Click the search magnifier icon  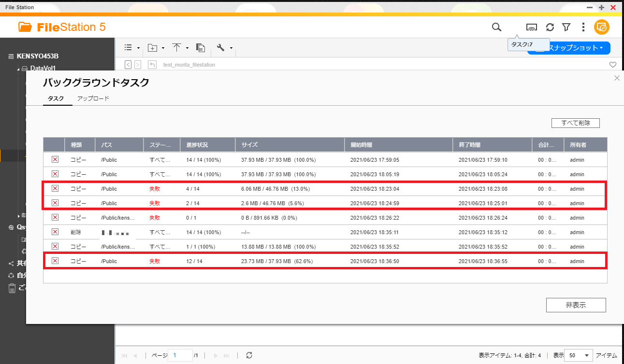click(496, 27)
